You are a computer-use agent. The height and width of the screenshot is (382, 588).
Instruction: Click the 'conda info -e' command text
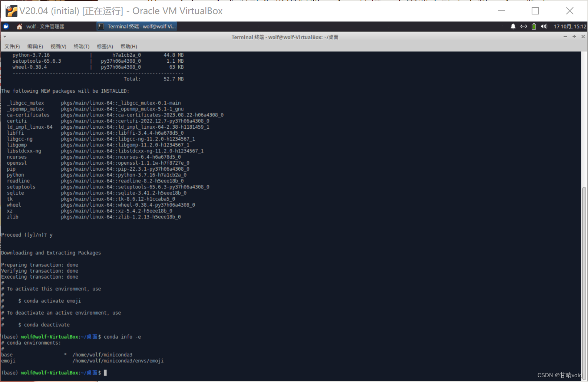[x=122, y=337]
